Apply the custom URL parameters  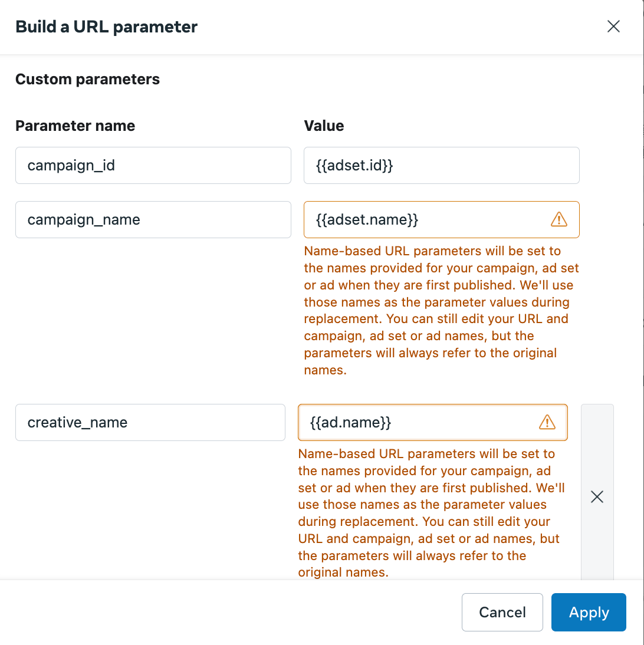(589, 612)
